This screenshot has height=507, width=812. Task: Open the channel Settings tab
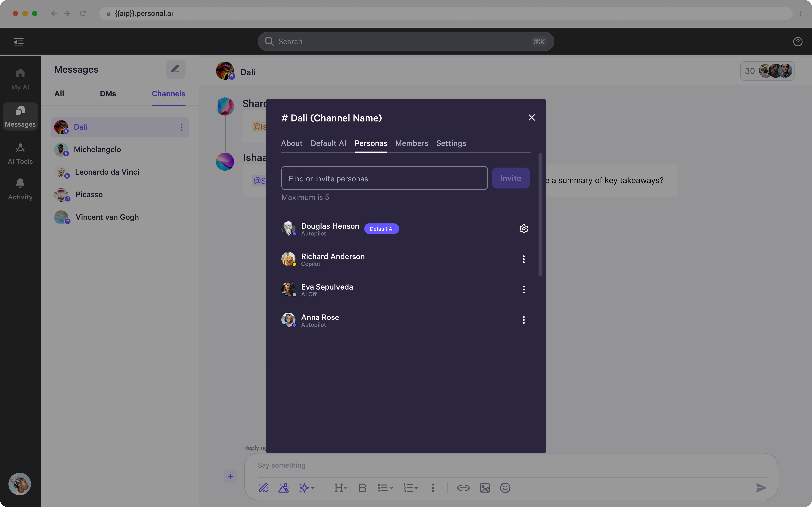coord(451,143)
